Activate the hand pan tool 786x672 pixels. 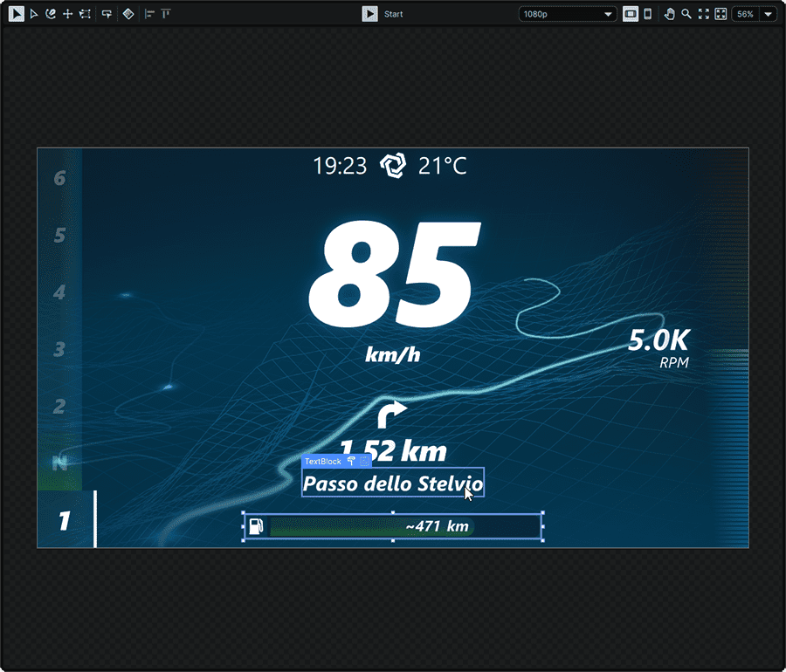[670, 14]
